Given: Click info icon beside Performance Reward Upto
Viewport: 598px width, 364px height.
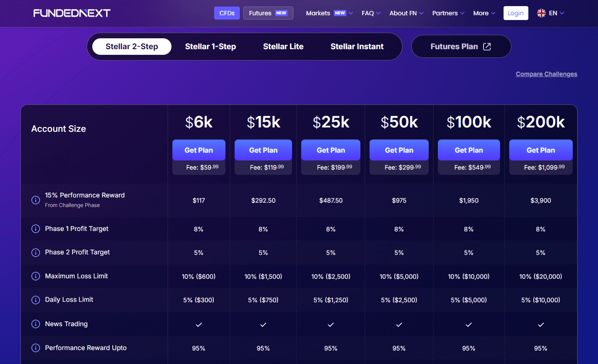Looking at the screenshot, I should 36,348.
